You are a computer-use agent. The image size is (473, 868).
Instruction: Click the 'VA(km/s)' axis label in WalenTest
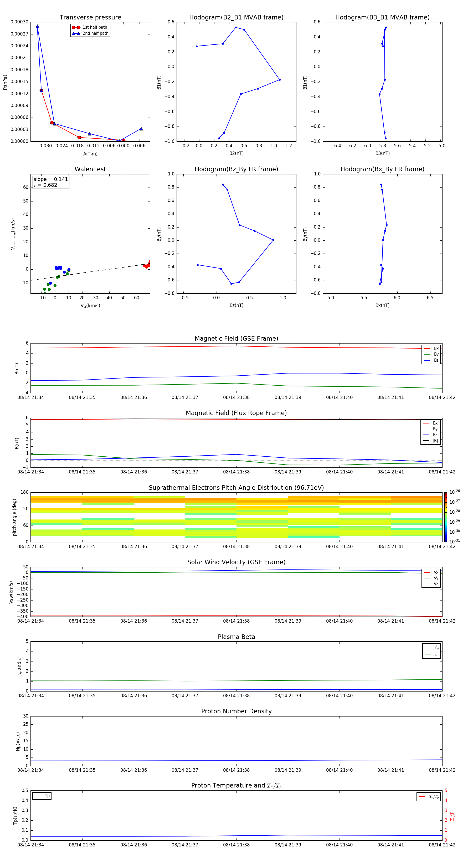[90, 306]
